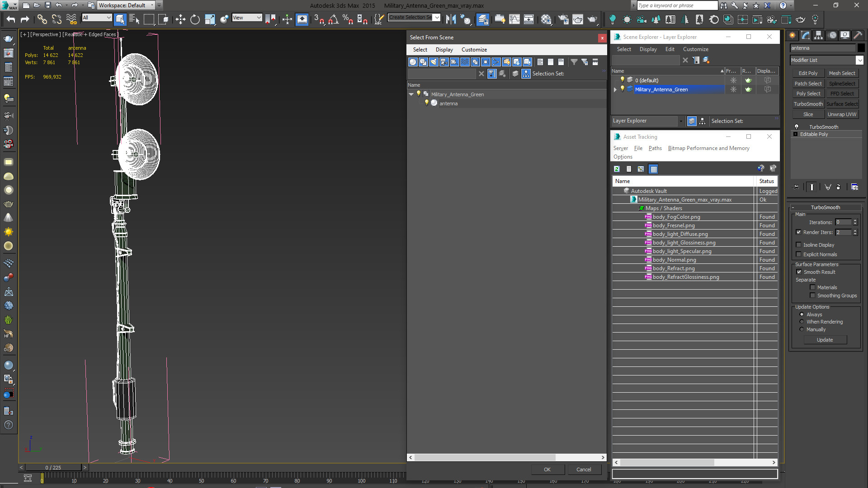Click the Refresh icon in Asset Tracking
The height and width of the screenshot is (488, 868).
[617, 169]
